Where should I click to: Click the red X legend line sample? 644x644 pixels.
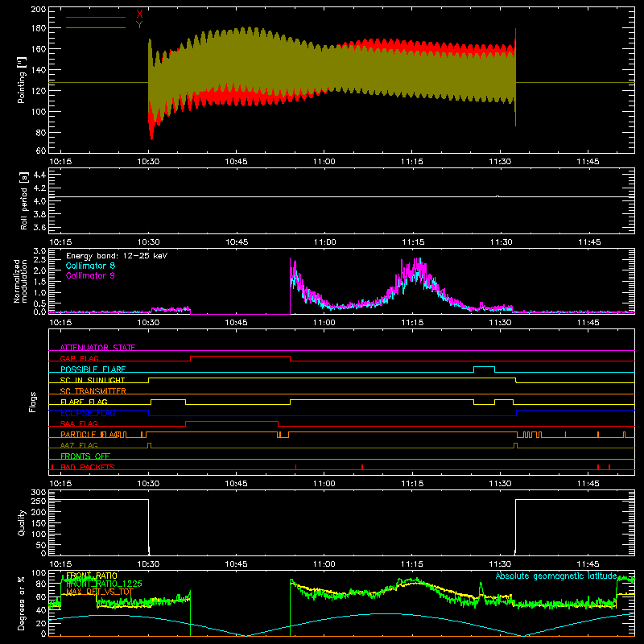[96, 17]
